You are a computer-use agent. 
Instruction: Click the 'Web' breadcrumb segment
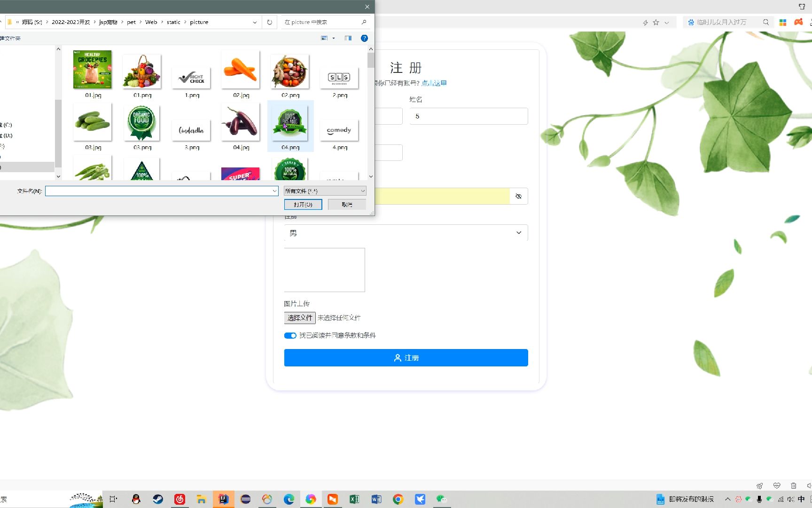pos(151,22)
